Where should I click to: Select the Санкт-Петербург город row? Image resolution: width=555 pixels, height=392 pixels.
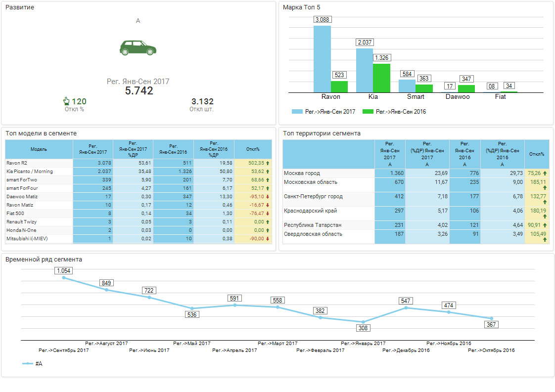[x=313, y=197]
